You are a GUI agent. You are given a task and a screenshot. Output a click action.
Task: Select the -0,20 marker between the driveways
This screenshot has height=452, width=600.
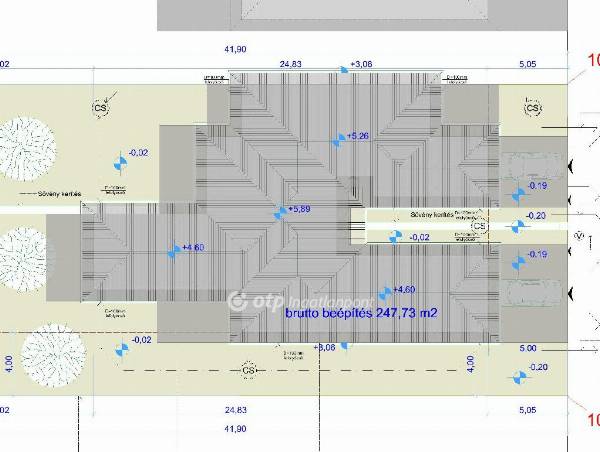(x=518, y=226)
